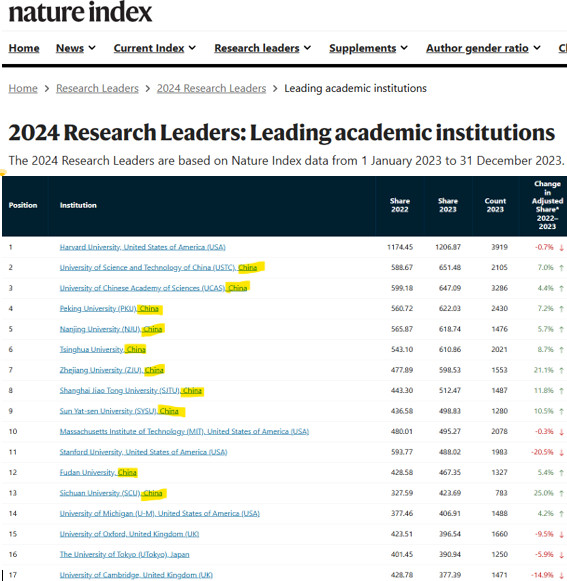Open the Supplements menu
567x581 pixels.
click(x=368, y=48)
